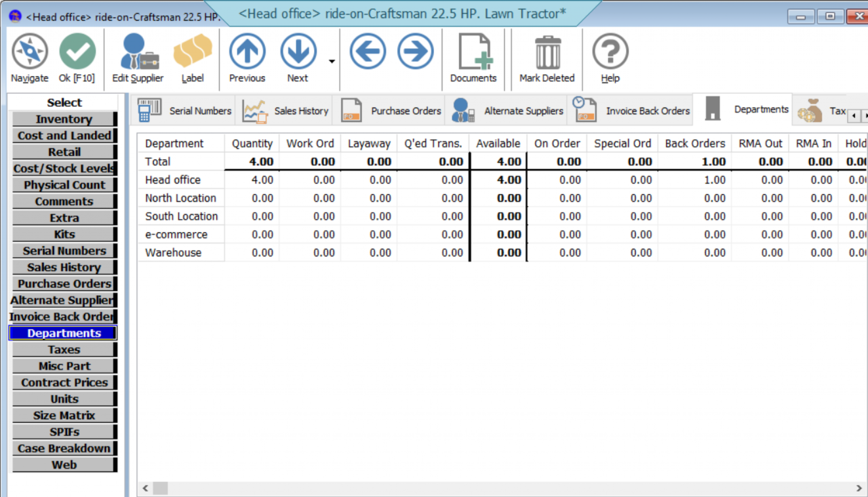Open the Next button dropdown arrow
The width and height of the screenshot is (868, 497).
[x=331, y=61]
